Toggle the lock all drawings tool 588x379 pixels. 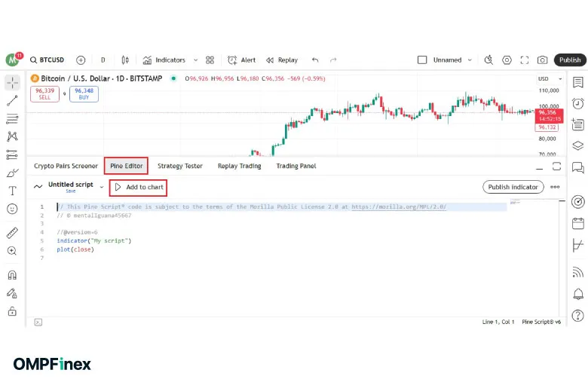[12, 310]
